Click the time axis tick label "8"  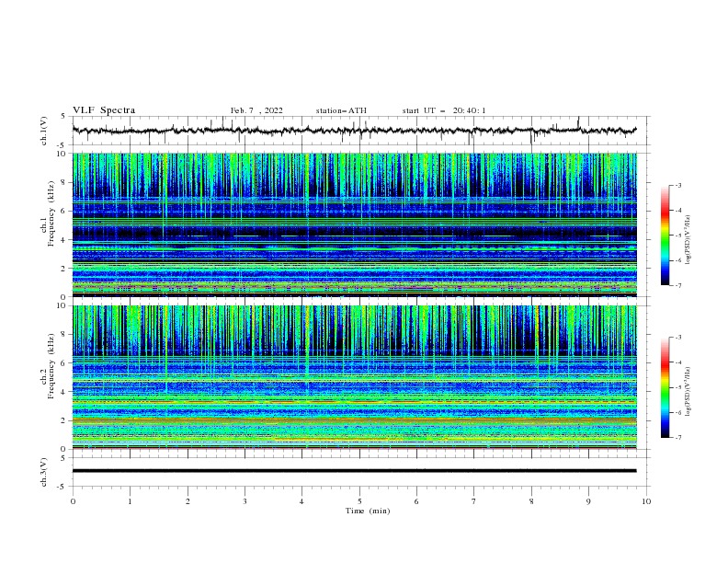click(531, 501)
